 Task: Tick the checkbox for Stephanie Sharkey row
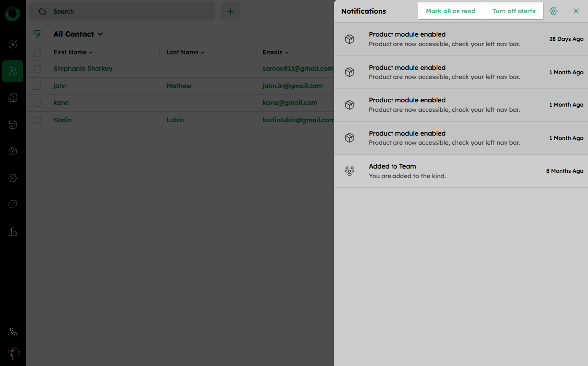pos(37,69)
